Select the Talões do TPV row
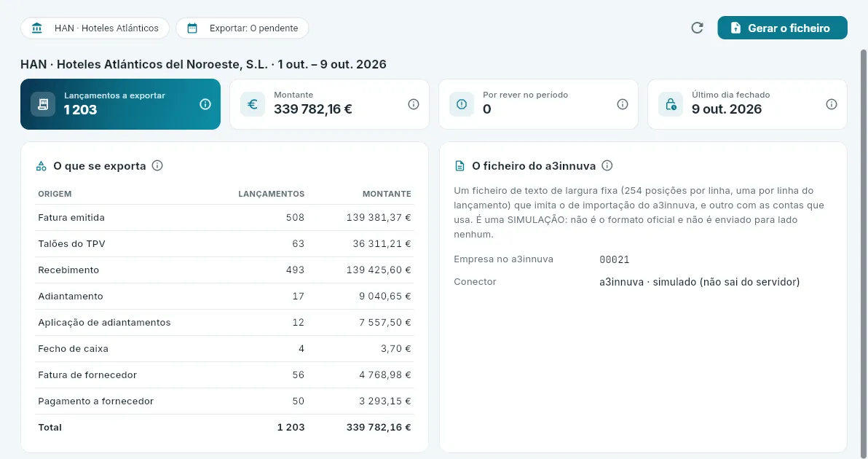The width and height of the screenshot is (868, 459). [224, 243]
